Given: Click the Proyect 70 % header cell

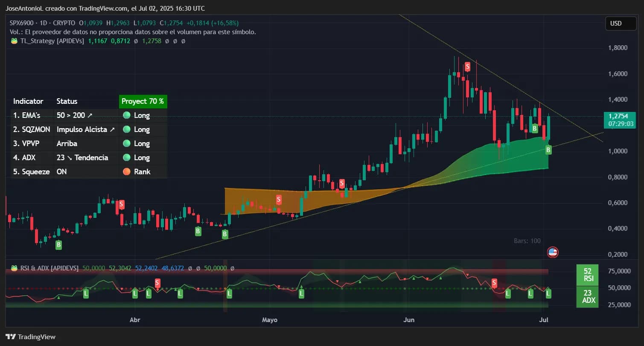Looking at the screenshot, I should [x=143, y=101].
